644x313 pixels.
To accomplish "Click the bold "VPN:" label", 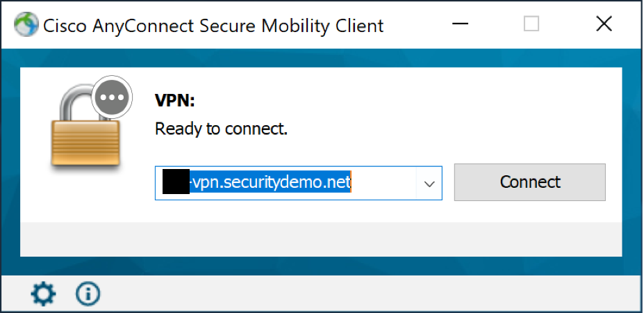I will (x=174, y=101).
